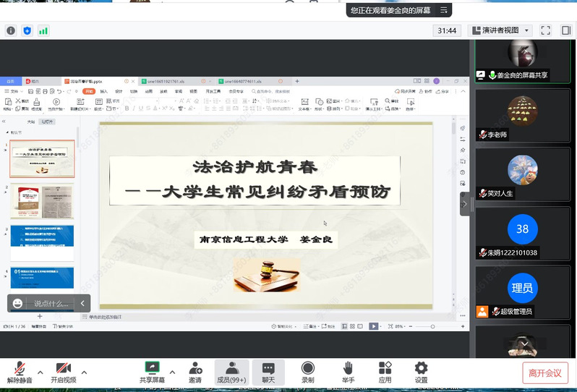Click the 邀请 invite icon
This screenshot has width=577, height=392.
[x=195, y=371]
